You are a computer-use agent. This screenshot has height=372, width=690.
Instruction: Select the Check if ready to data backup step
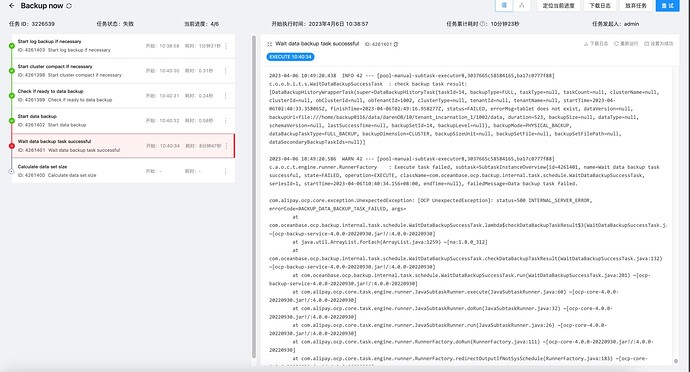(x=123, y=96)
